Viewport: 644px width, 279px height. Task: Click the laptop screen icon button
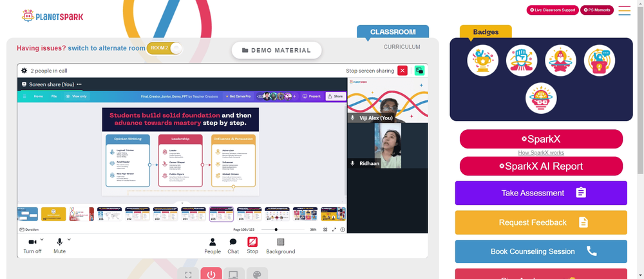234,274
